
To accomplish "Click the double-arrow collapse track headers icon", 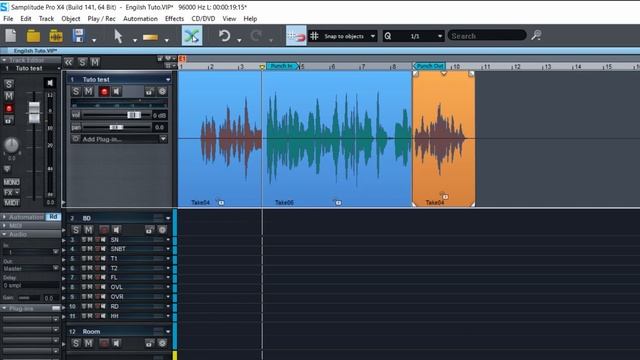I will click(x=69, y=62).
